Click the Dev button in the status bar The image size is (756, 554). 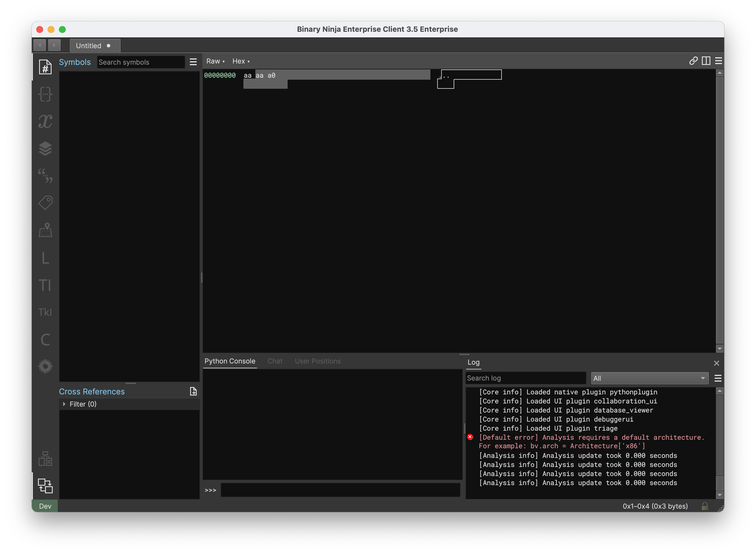pyautogui.click(x=45, y=506)
